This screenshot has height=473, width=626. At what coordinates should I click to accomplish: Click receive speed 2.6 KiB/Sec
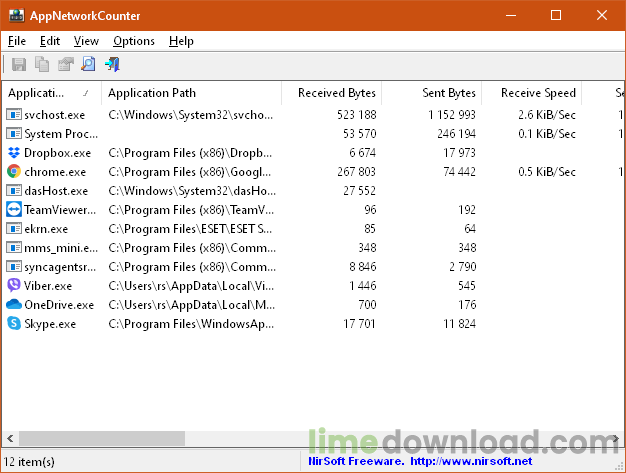(547, 115)
